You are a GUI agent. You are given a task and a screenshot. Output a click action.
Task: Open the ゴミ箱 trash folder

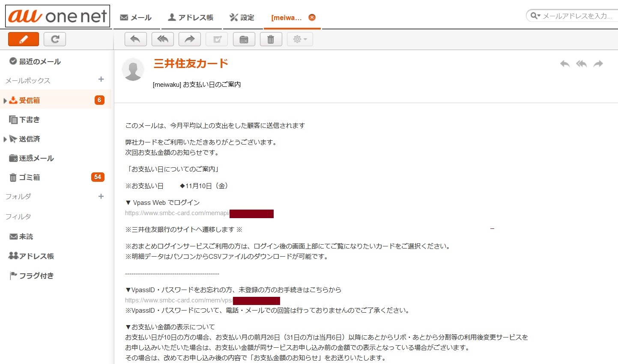coord(24,178)
